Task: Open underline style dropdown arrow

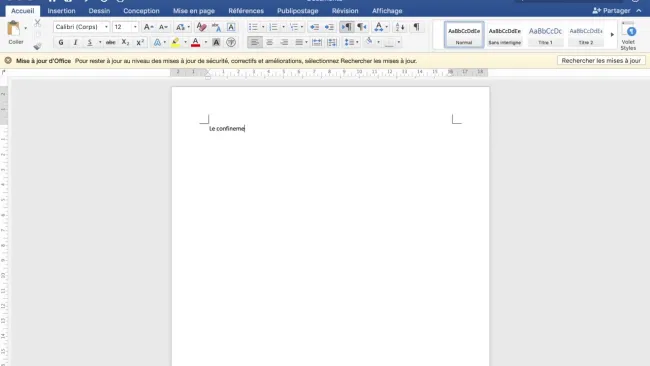Action: click(x=99, y=42)
